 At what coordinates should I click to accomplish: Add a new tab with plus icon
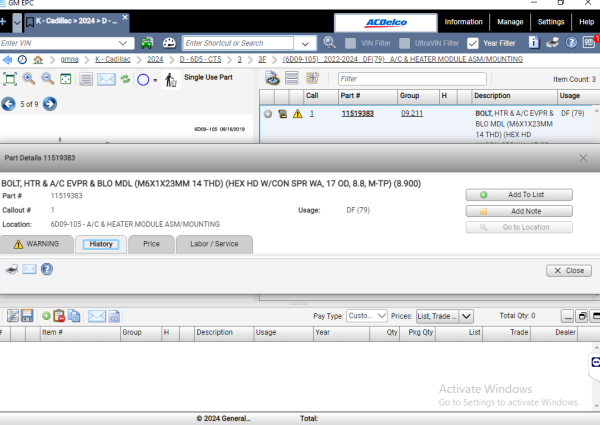pyautogui.click(x=3, y=21)
